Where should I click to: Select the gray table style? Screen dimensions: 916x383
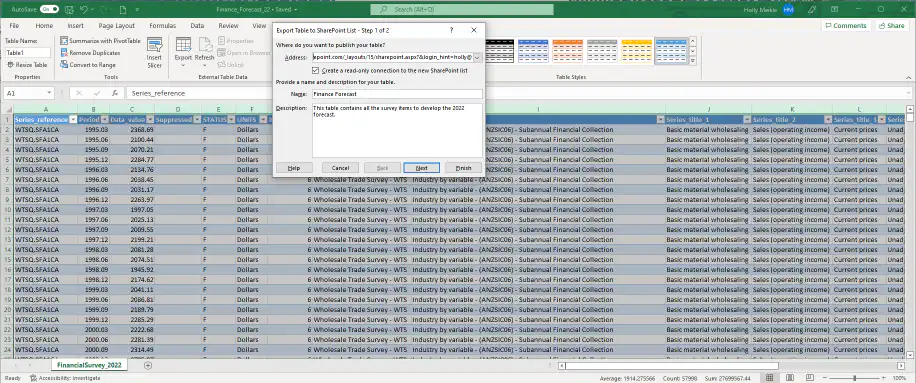point(602,51)
